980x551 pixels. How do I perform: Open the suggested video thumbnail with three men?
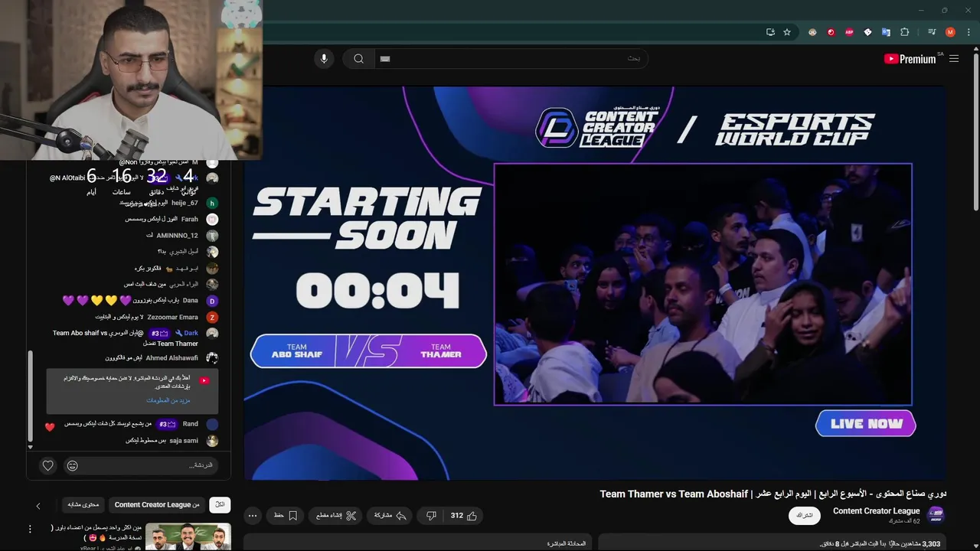tap(188, 536)
